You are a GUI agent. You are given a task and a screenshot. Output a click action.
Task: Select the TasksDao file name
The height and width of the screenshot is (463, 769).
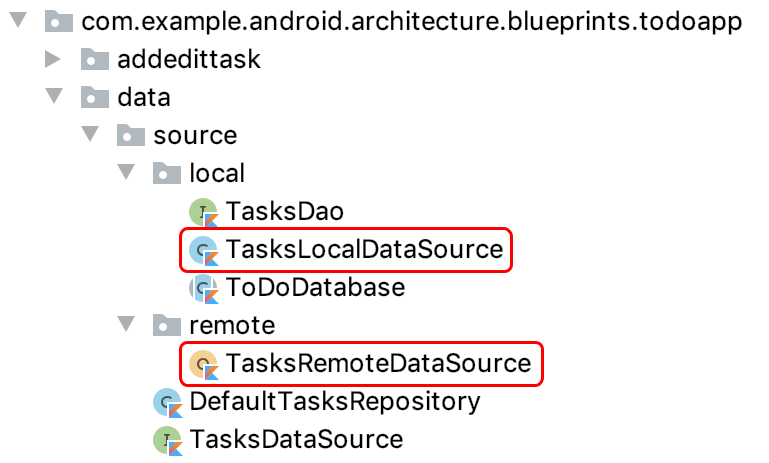[x=285, y=211]
